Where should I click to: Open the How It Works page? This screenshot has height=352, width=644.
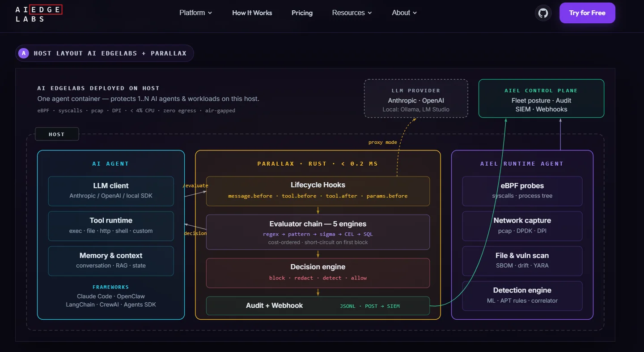point(252,13)
